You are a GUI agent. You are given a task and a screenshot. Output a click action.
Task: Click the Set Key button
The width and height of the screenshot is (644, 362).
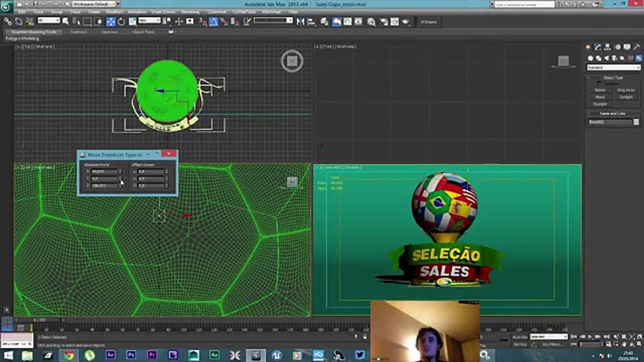520,345
